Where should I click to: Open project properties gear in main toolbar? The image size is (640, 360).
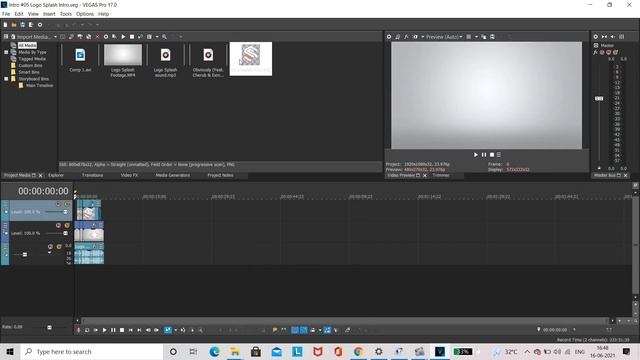pyautogui.click(x=40, y=25)
